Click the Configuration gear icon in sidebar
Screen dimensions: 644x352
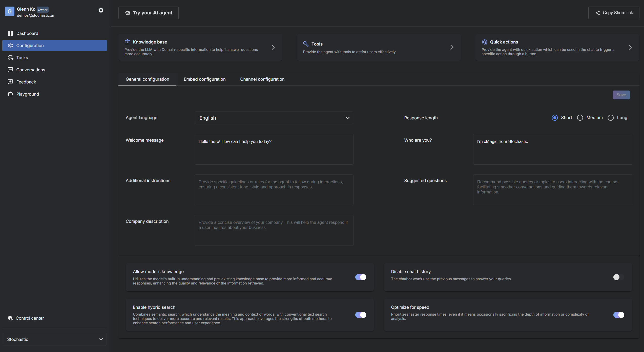coord(10,46)
